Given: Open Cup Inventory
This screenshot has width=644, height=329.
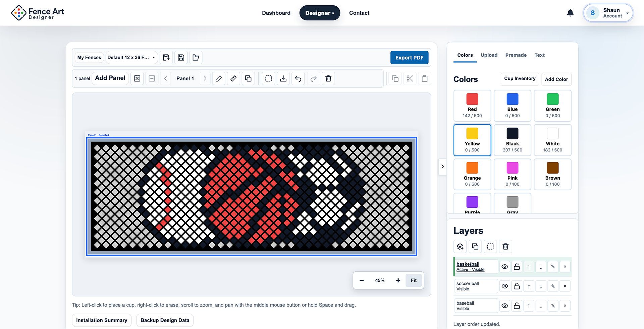Looking at the screenshot, I should 520,79.
